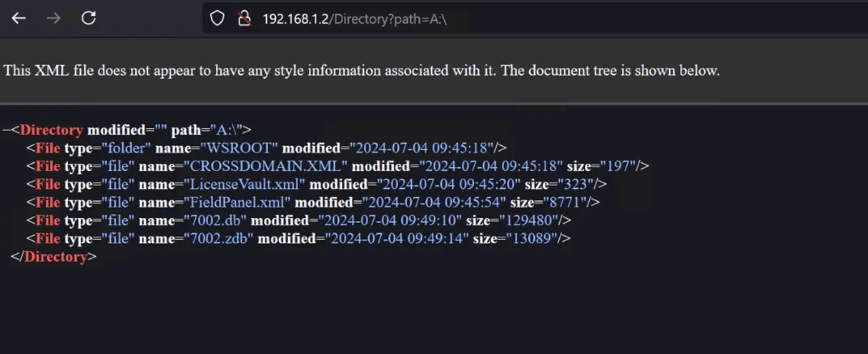The height and width of the screenshot is (354, 868).
Task: Click the greyed forward arrow
Action: point(54,19)
